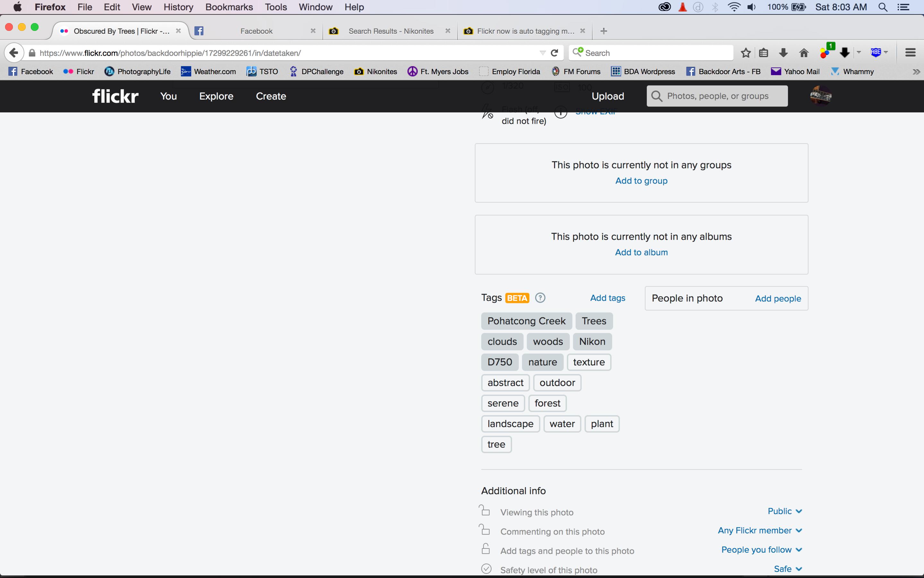Open the Bookmarks menu in the menu bar

click(229, 7)
